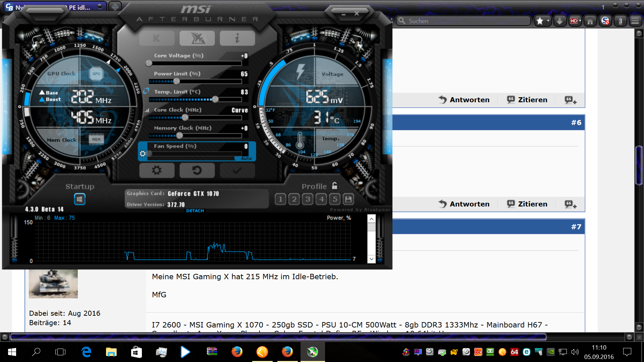Click the fan speed gear icon
This screenshot has width=644, height=362.
[x=143, y=154]
